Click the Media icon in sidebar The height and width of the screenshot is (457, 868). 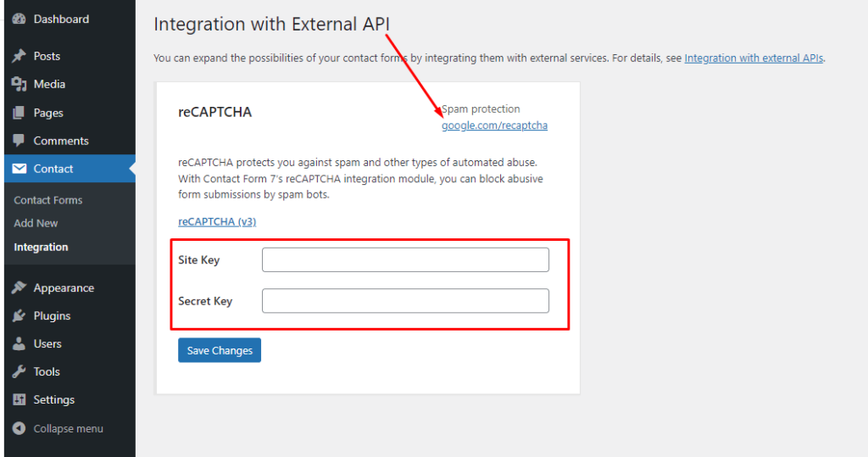click(19, 84)
